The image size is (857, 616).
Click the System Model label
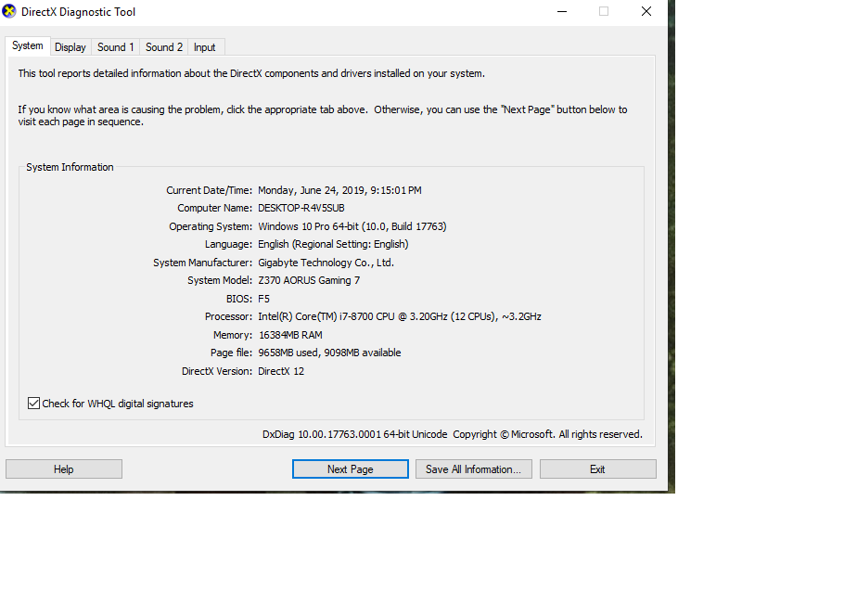pos(220,280)
